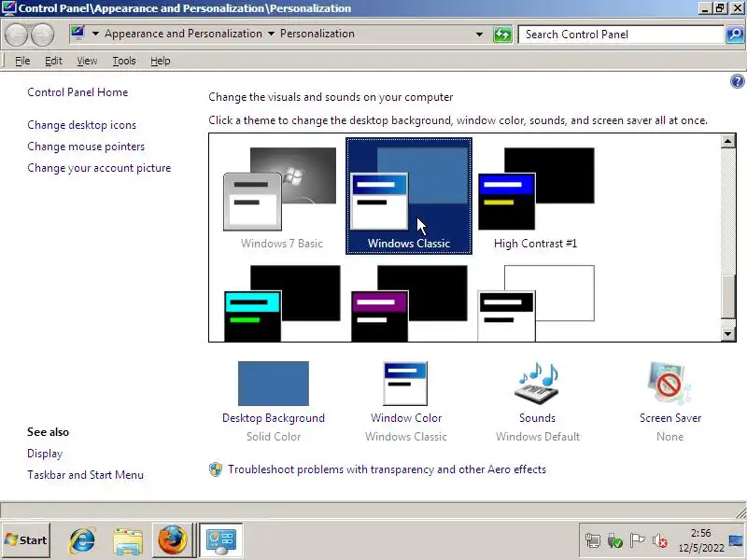747x560 pixels.
Task: Expand dropdown arrow after Appearance and Personalization
Action: point(271,34)
